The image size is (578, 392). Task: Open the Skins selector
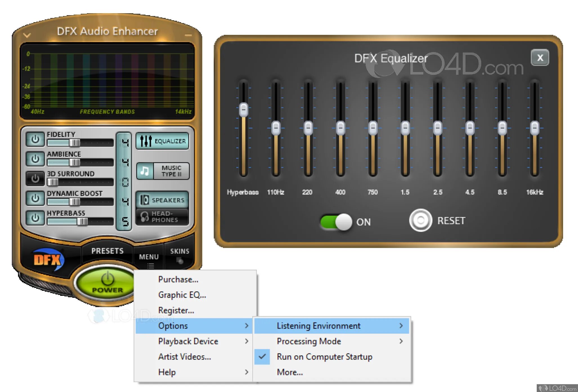pyautogui.click(x=179, y=254)
